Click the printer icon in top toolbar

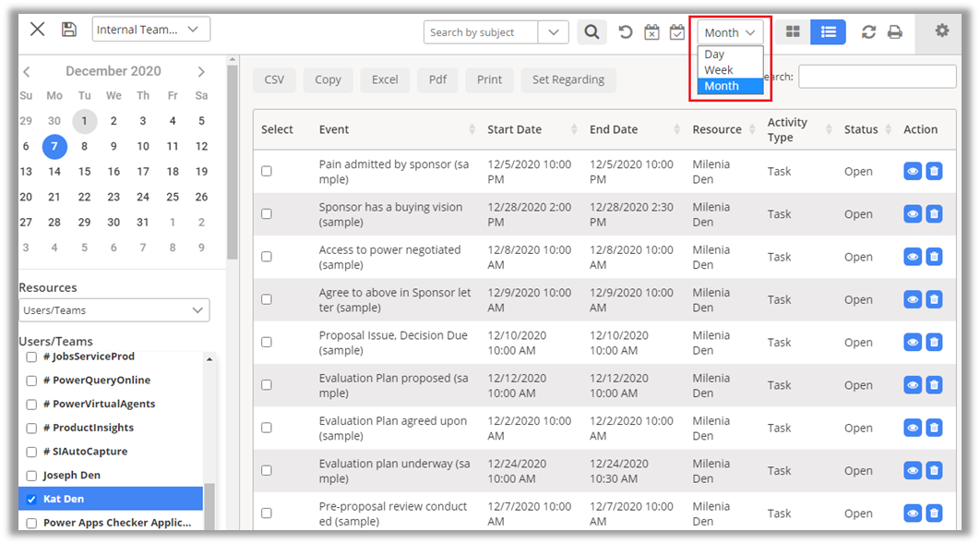(x=894, y=32)
